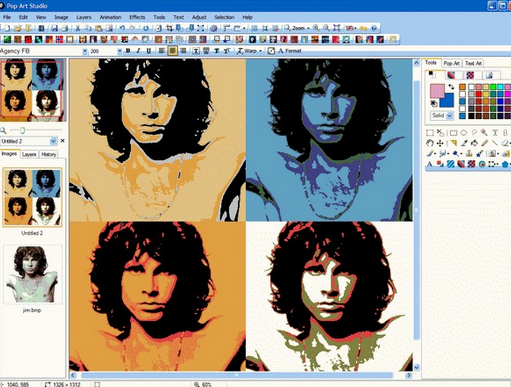The height and width of the screenshot is (387, 511).
Task: Select the ellipse shape tool
Action: tap(464, 133)
